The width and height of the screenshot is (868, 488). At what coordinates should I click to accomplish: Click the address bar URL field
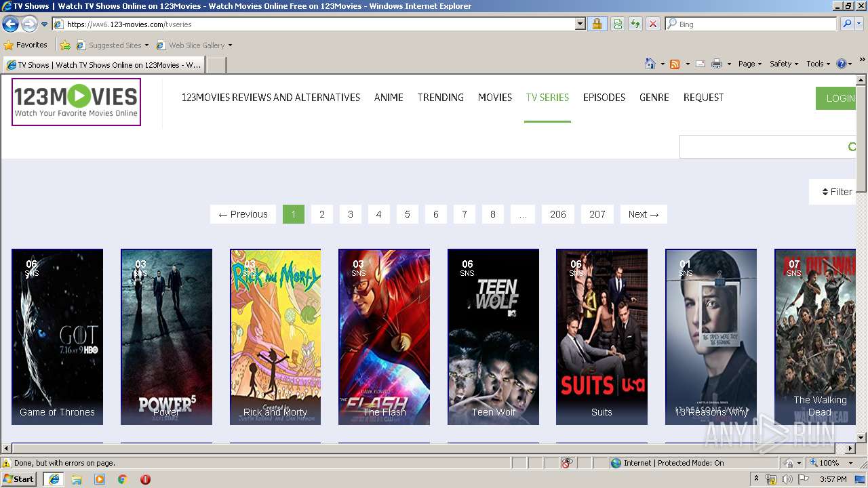point(314,24)
